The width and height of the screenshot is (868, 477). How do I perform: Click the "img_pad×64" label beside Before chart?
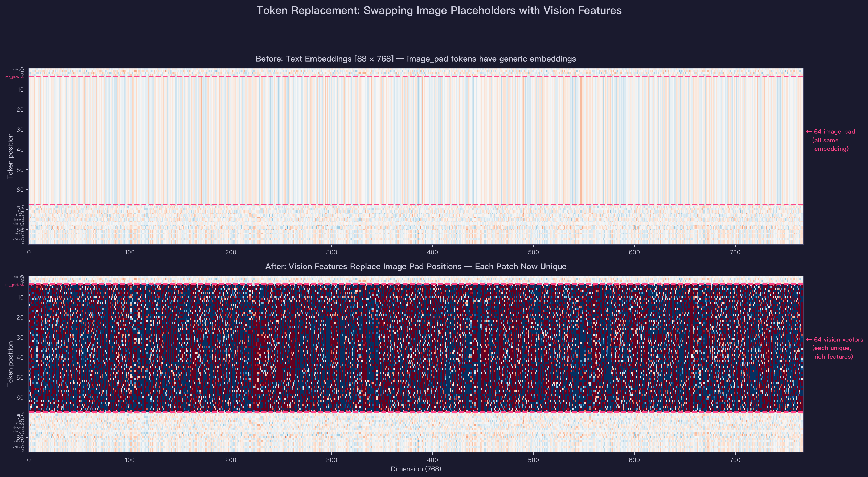coord(14,77)
